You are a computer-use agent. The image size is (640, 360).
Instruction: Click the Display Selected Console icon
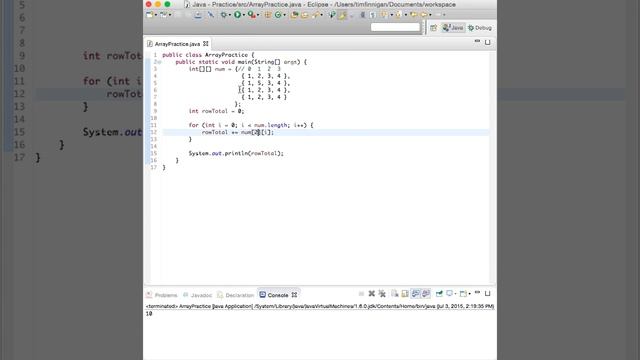tap(449, 293)
